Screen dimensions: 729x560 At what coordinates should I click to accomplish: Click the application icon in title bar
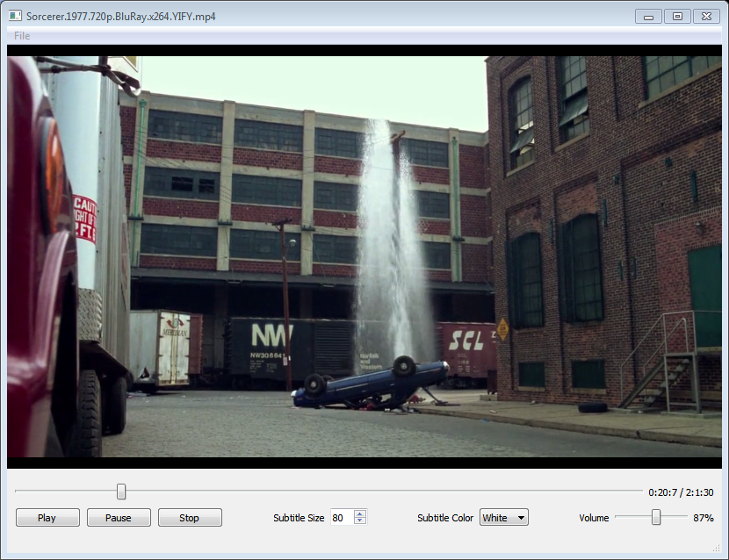15,17
